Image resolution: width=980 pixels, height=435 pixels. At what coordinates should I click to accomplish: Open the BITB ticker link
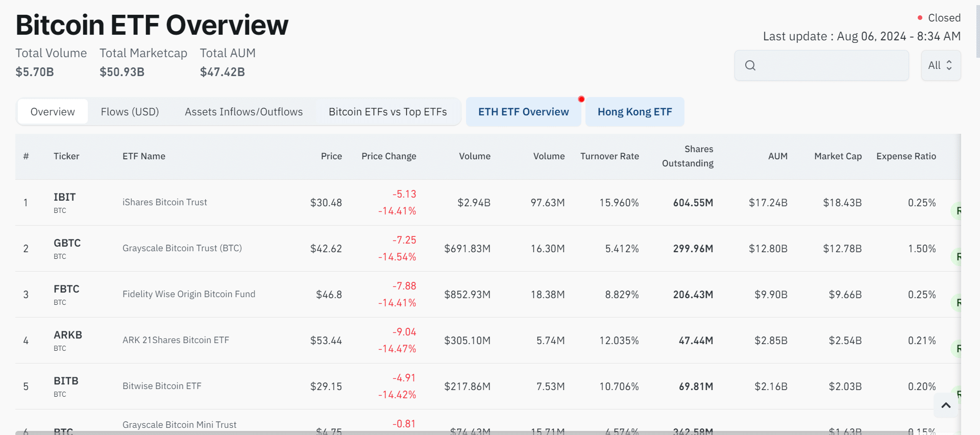click(66, 381)
